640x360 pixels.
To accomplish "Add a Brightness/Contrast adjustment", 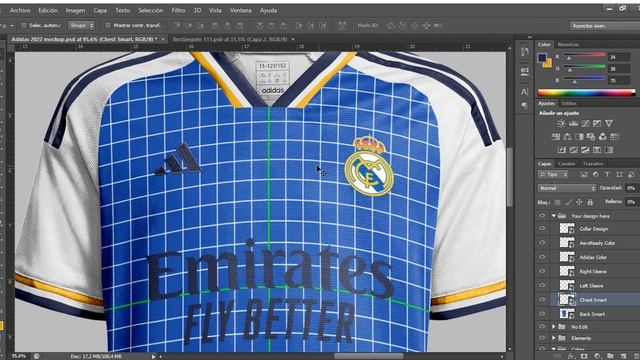I will point(561,123).
